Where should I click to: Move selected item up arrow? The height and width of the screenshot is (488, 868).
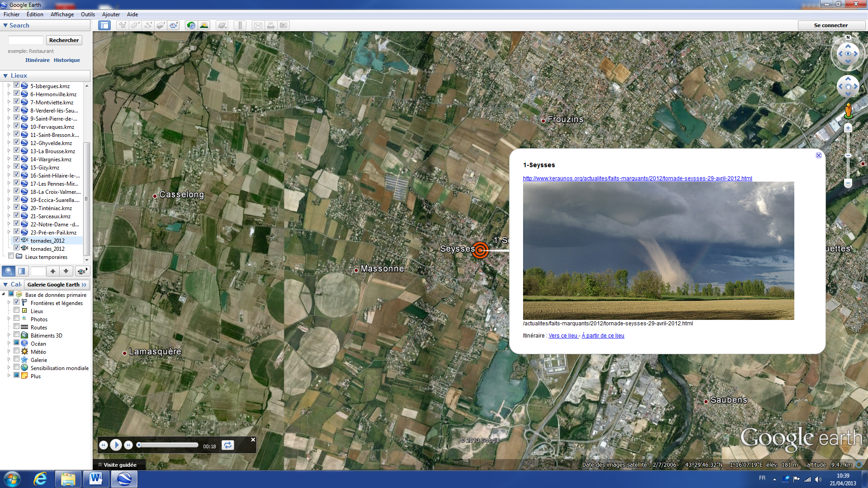[53, 271]
